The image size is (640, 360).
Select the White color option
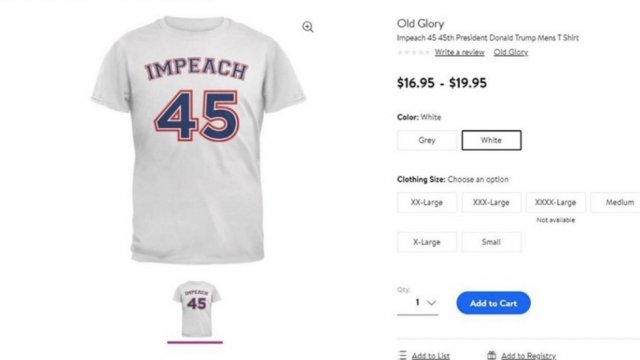point(491,140)
